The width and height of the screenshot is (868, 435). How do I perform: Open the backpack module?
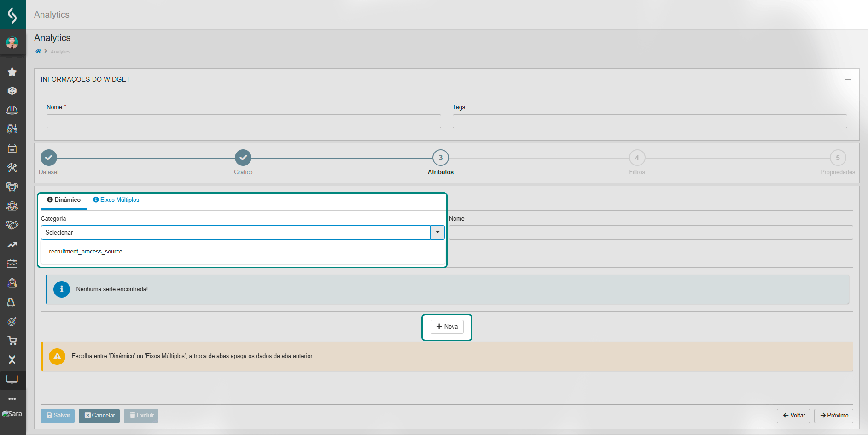point(12,283)
